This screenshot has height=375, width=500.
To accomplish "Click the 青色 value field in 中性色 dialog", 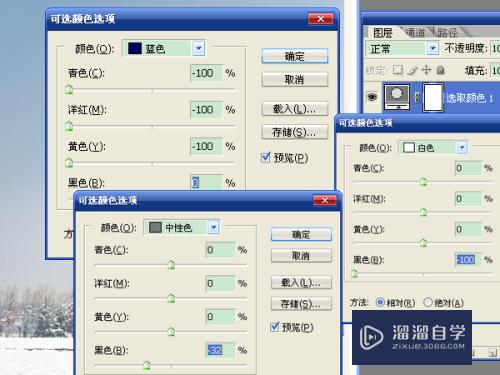I will (221, 250).
